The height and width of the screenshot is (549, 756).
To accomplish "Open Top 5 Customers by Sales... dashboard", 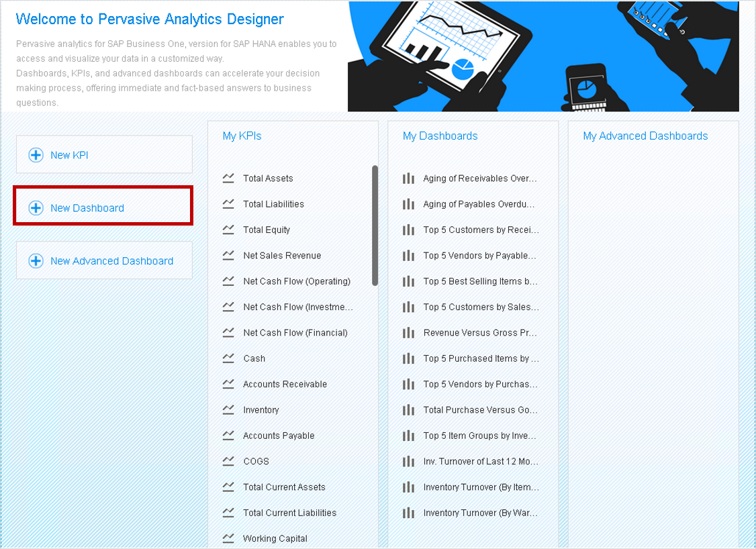I will pos(481,307).
